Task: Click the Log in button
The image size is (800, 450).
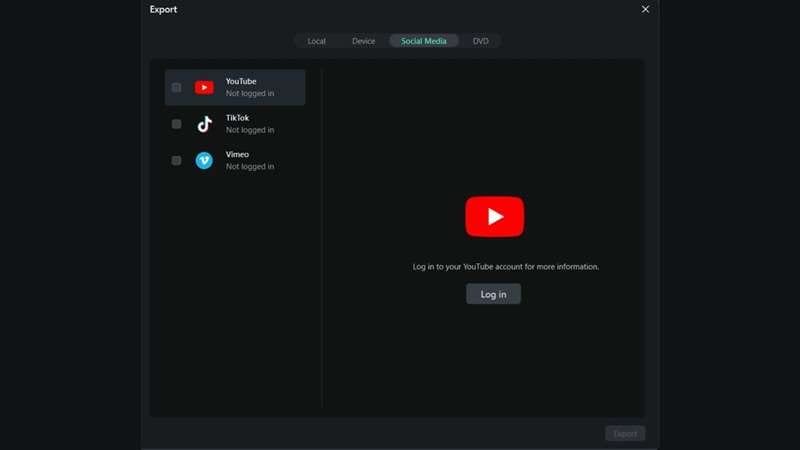Action: (x=493, y=294)
